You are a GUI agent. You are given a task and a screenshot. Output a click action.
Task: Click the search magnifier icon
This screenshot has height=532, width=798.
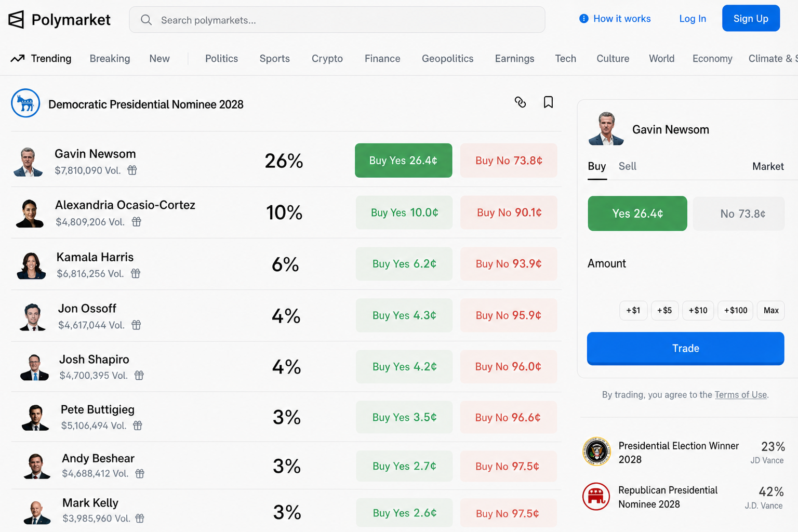[x=146, y=20]
